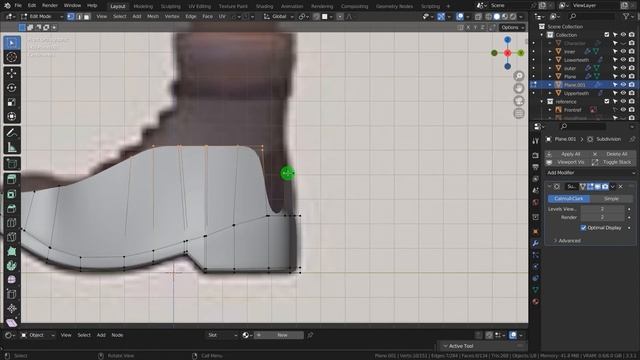Click the Viewport Vis button
The width and height of the screenshot is (640, 360).
(x=567, y=162)
